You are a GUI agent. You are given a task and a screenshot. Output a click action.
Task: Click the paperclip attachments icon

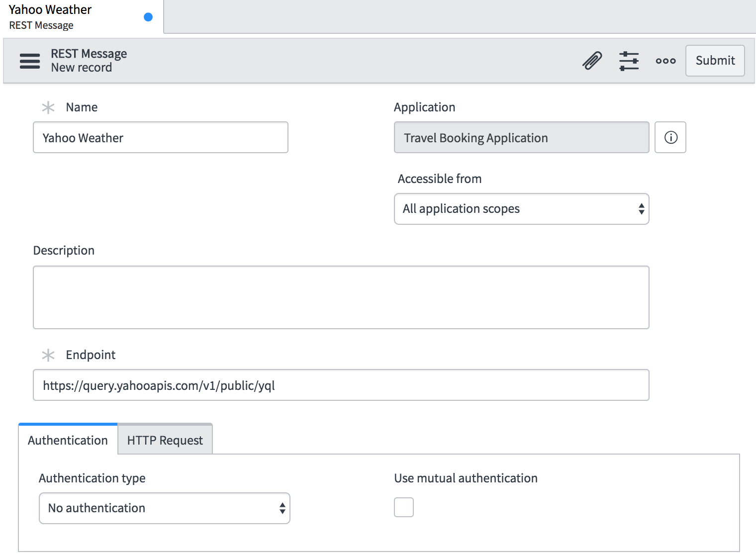click(x=592, y=61)
